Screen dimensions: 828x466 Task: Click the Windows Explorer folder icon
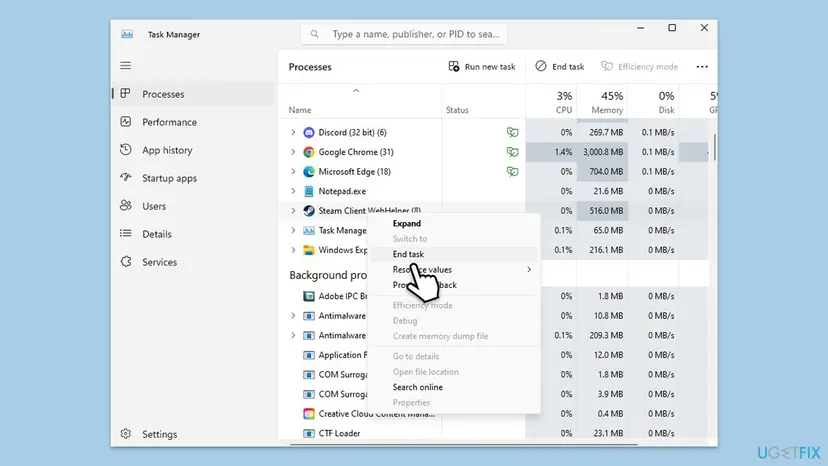tap(309, 249)
